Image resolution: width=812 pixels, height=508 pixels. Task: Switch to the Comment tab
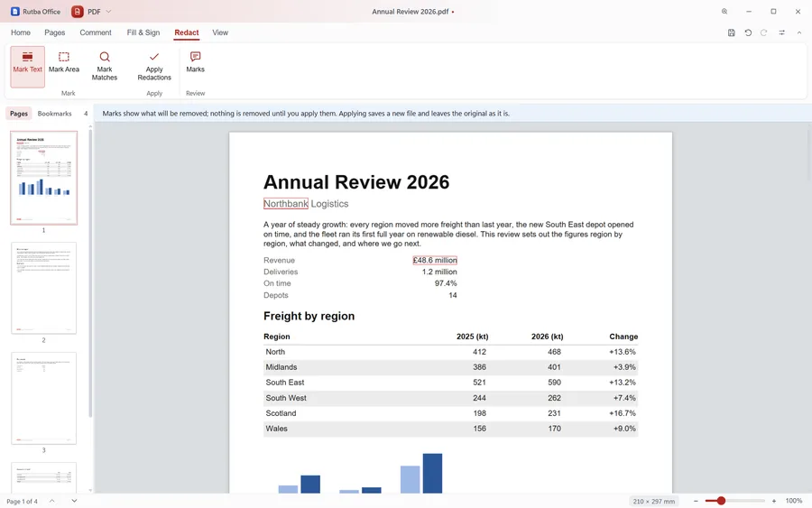pos(96,32)
